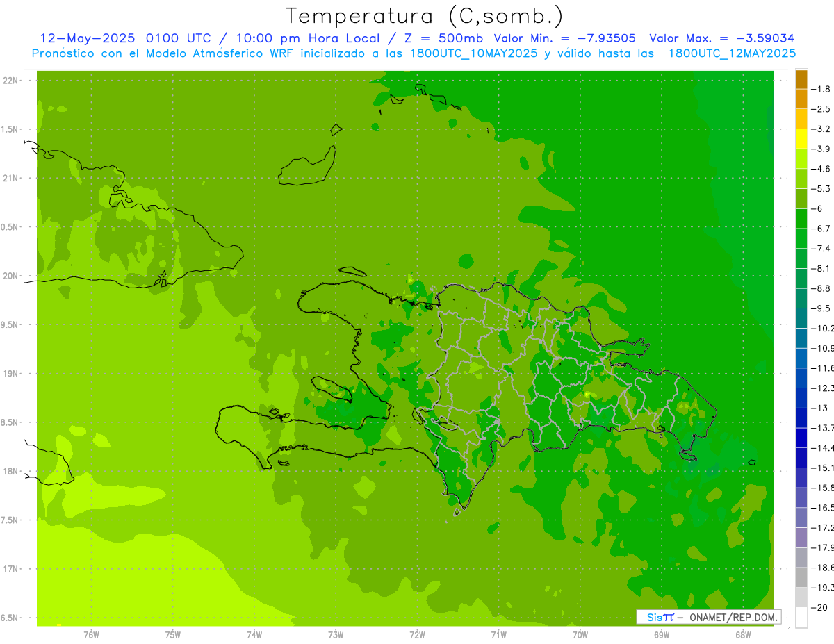Click the '-20' colorbar value

pyautogui.click(x=819, y=607)
